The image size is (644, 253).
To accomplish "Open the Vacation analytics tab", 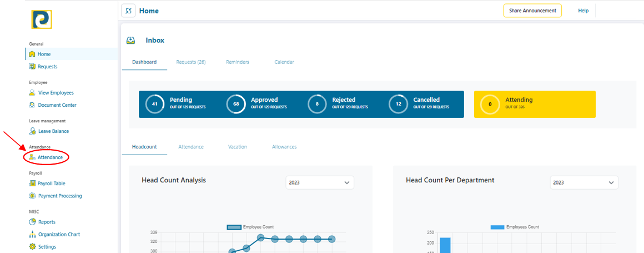I will tap(238, 147).
